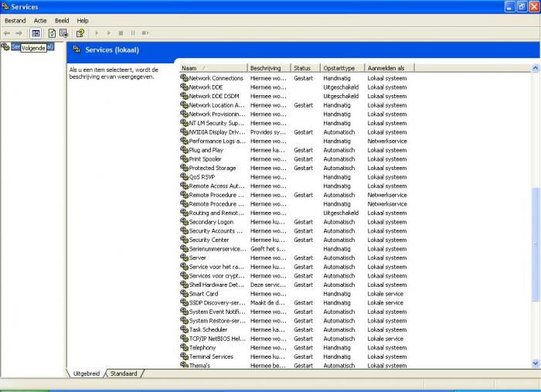
Task: Click the gear icon of QoS RSVP
Action: tap(184, 177)
